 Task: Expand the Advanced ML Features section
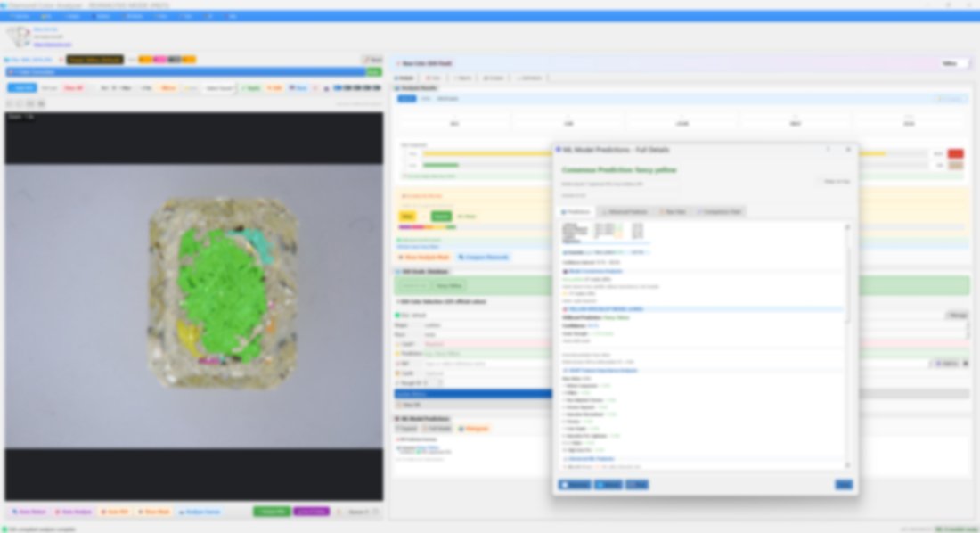628,212
